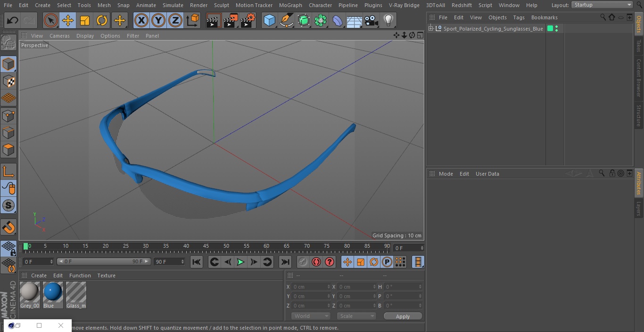Viewport: 644px width, 332px height.
Task: Add a Camera object
Action: (x=372, y=21)
